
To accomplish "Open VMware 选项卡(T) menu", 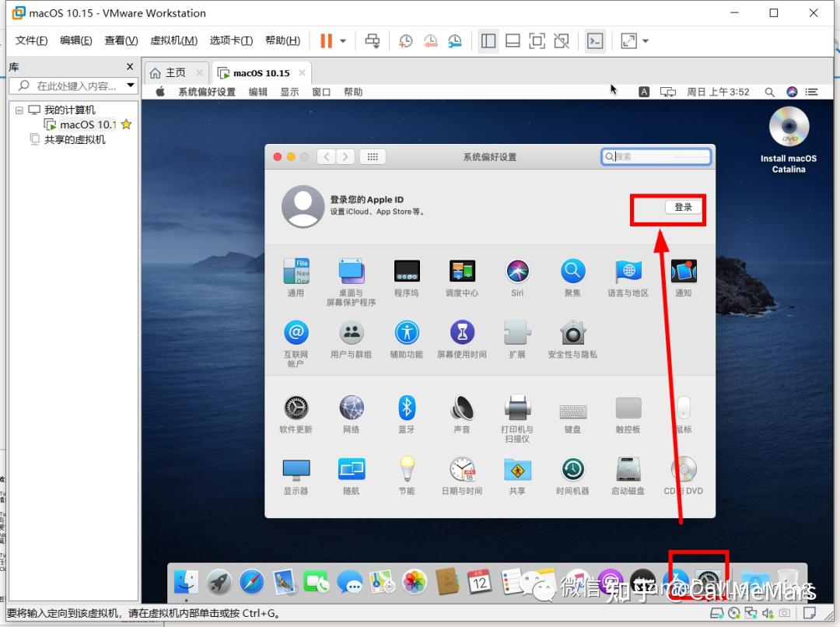I will pyautogui.click(x=231, y=40).
